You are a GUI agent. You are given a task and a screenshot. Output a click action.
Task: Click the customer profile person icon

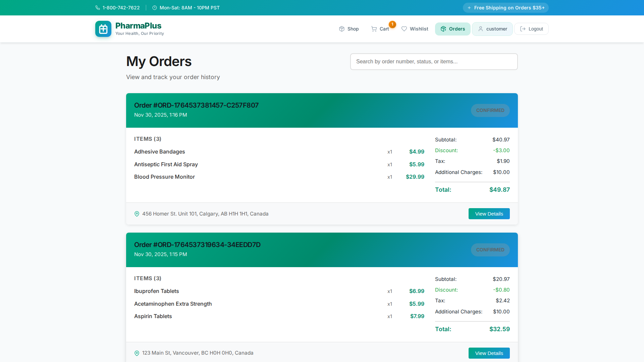[x=481, y=29]
